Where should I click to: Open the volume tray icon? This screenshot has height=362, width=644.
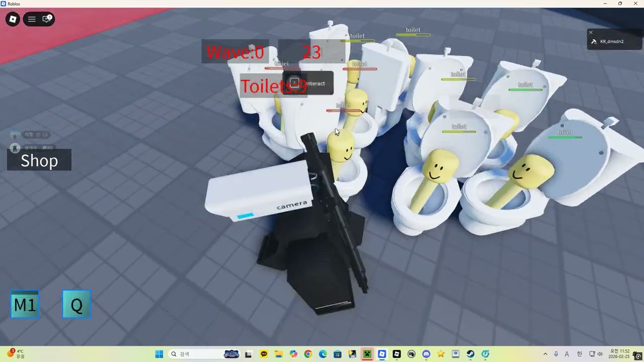(600, 354)
